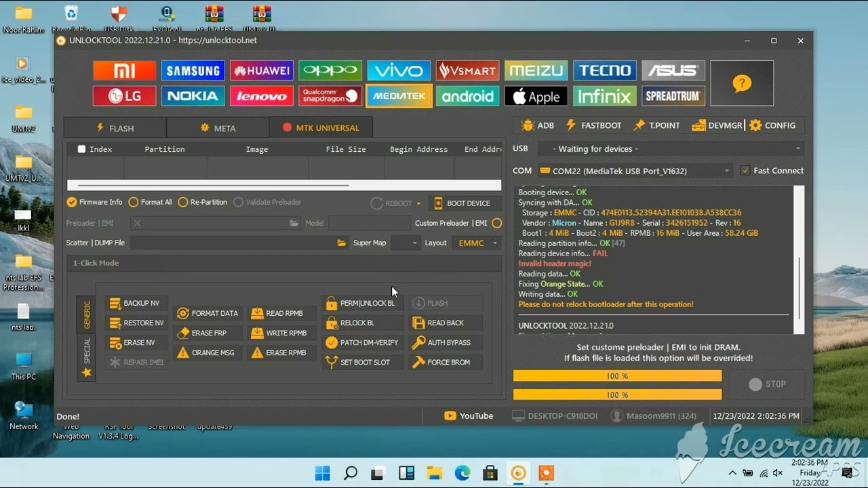Open the Super Map dropdown
The height and width of the screenshot is (488, 868).
click(406, 243)
